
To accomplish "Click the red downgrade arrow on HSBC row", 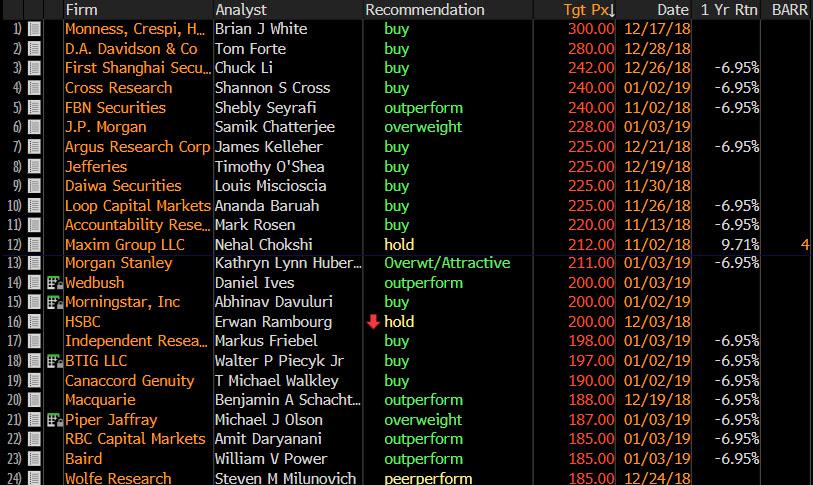I will pos(373,322).
